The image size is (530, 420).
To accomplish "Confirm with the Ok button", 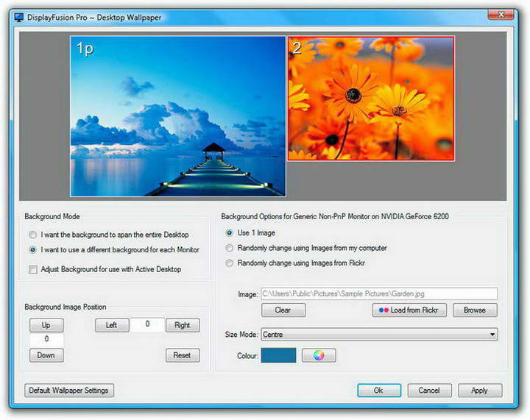I will coord(379,391).
